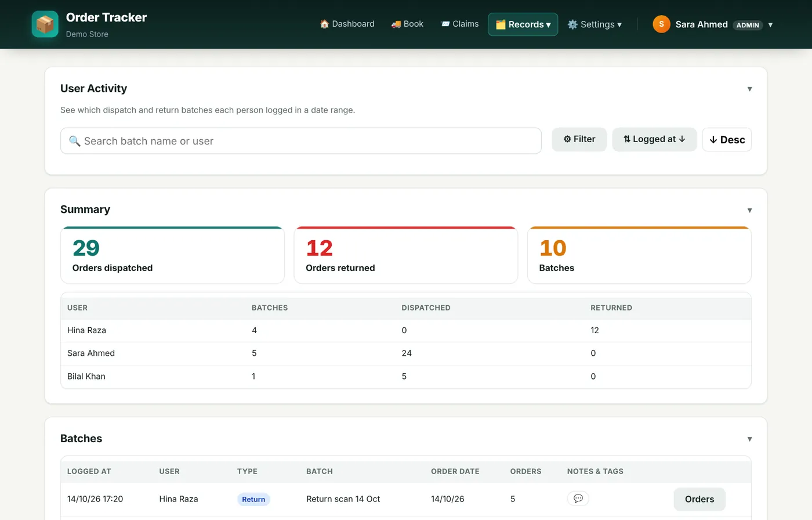Click the ORDER DATE column header

point(455,471)
